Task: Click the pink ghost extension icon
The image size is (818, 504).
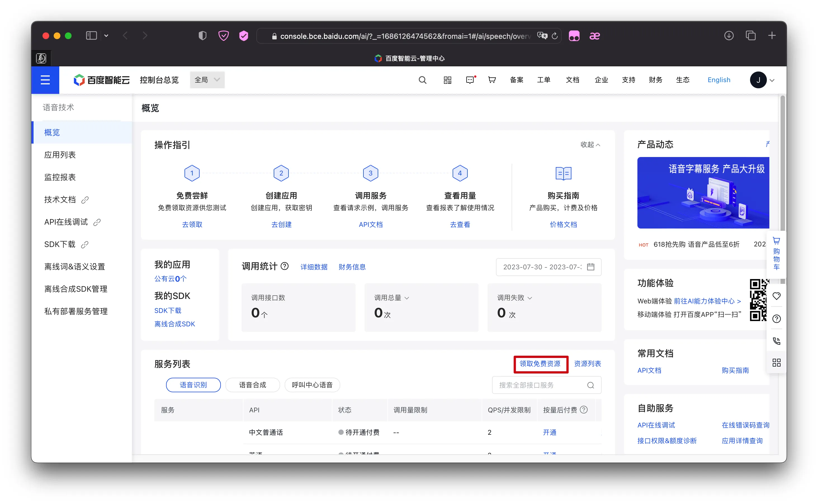Action: [574, 36]
